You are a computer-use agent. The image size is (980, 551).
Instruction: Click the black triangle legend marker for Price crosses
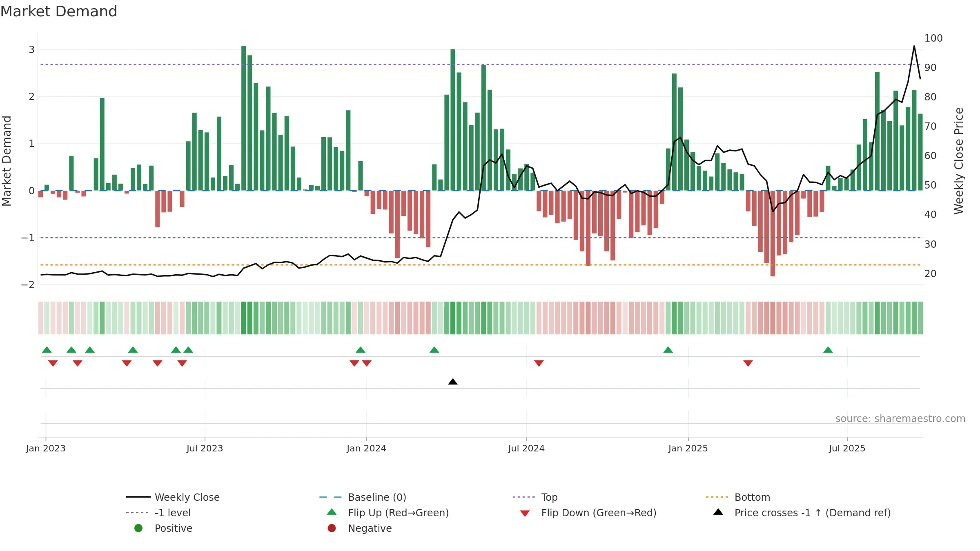coord(718,512)
